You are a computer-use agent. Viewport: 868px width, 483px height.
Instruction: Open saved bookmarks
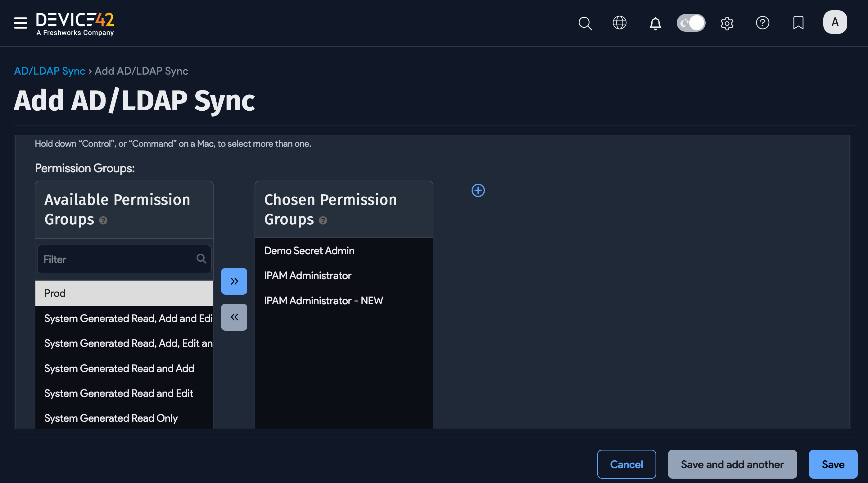click(x=798, y=23)
